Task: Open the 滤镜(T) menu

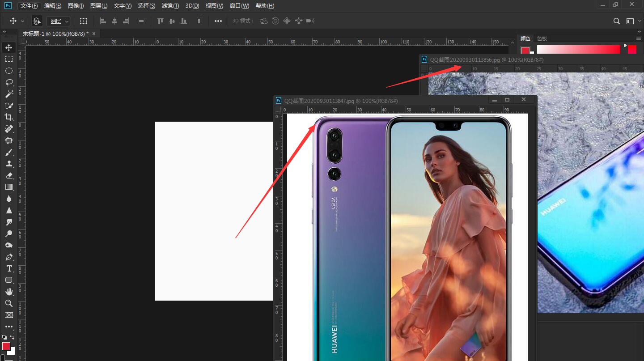Action: pyautogui.click(x=170, y=6)
